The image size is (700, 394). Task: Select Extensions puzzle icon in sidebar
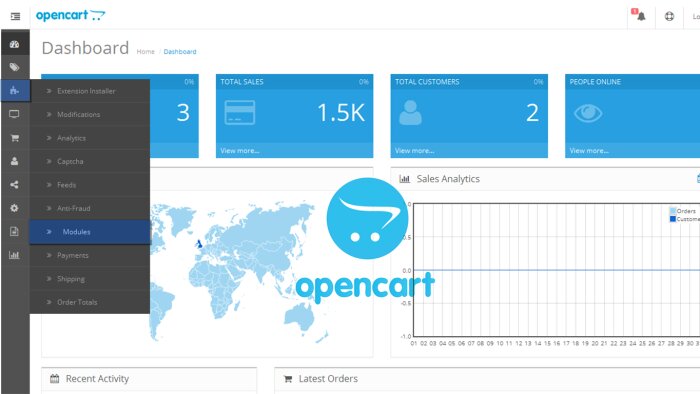pyautogui.click(x=14, y=91)
